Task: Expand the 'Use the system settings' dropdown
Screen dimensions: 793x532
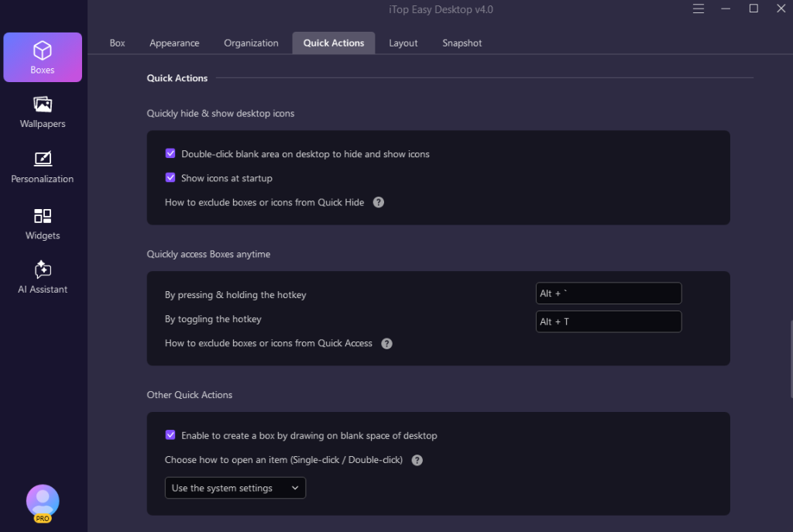Action: coord(235,488)
